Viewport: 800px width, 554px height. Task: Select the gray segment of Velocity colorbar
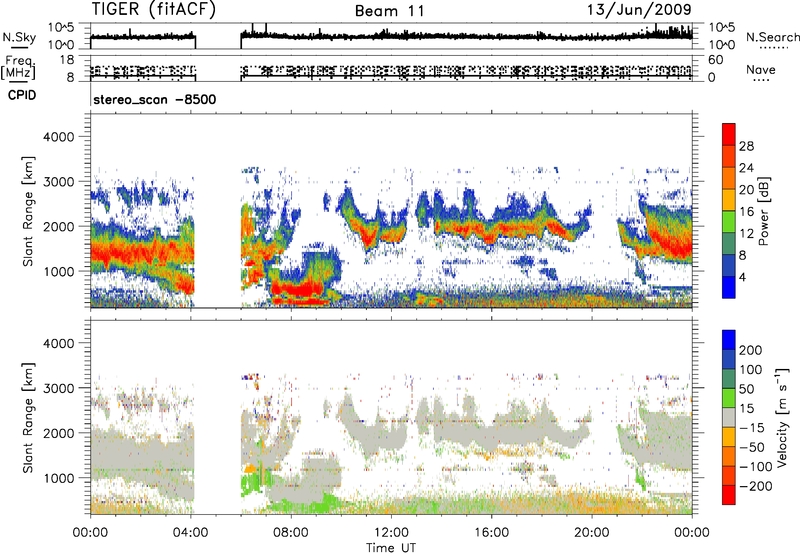click(729, 417)
